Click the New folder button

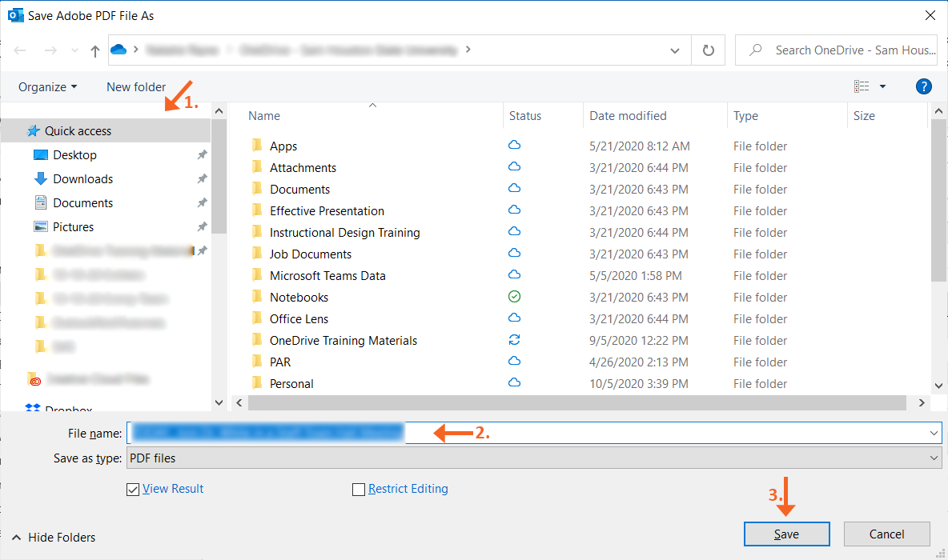(x=136, y=86)
